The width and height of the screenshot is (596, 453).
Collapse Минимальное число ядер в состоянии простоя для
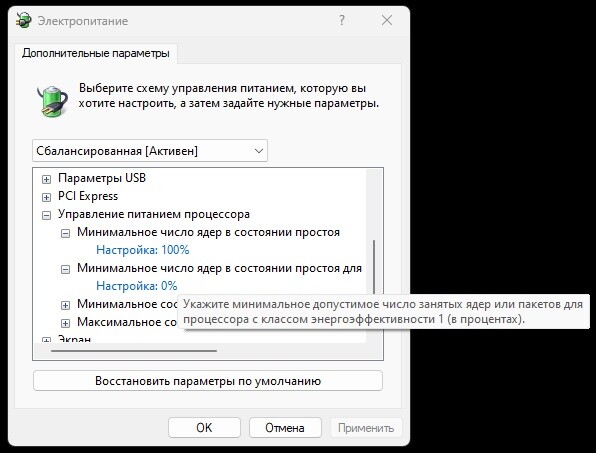coord(65,269)
